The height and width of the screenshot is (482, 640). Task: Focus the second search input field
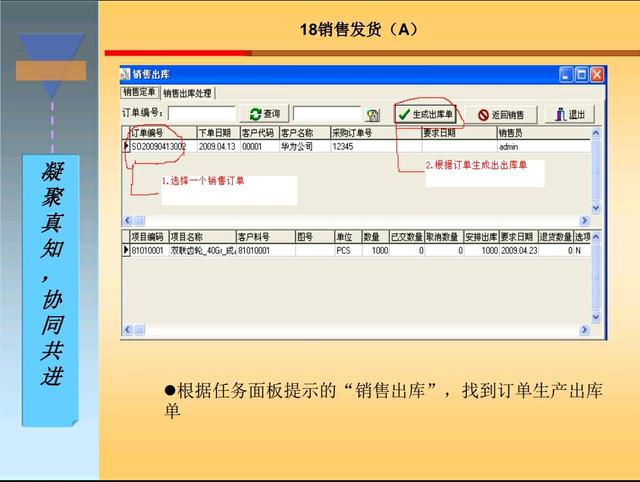pos(327,114)
